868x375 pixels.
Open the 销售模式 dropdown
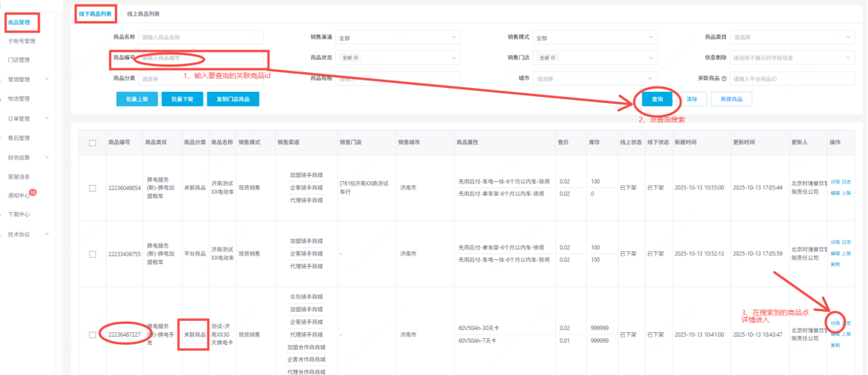pyautogui.click(x=597, y=38)
